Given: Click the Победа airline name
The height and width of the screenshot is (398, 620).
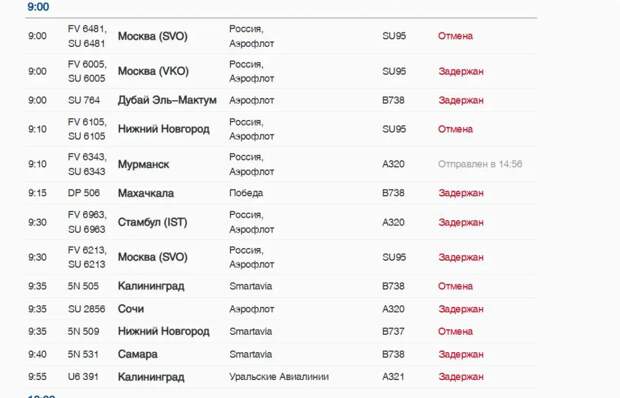Looking at the screenshot, I should pos(246,193).
